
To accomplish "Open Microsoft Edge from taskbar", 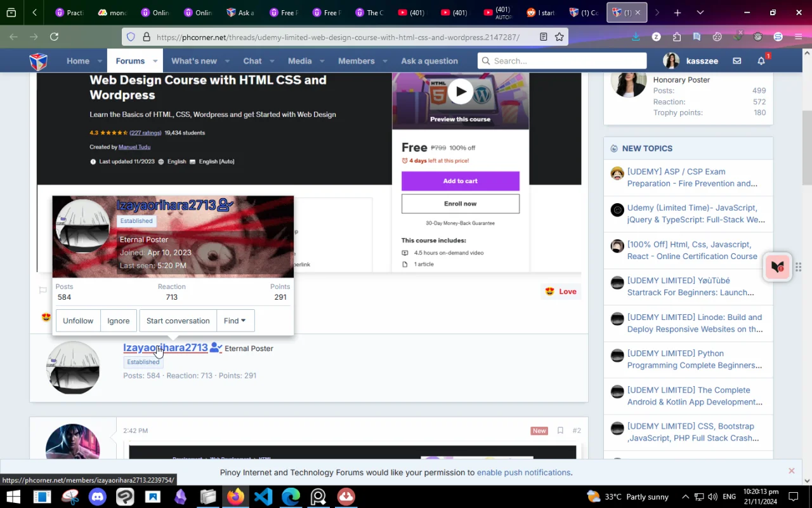I will pos(291,497).
